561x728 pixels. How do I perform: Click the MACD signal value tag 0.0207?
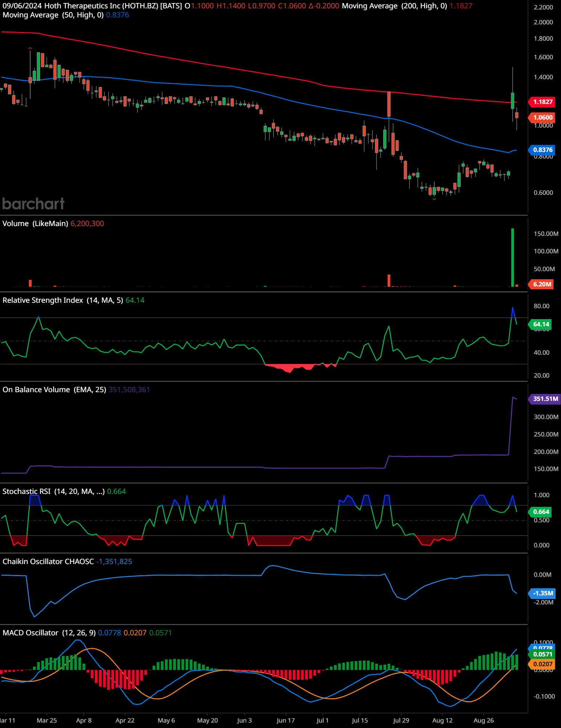click(542, 664)
